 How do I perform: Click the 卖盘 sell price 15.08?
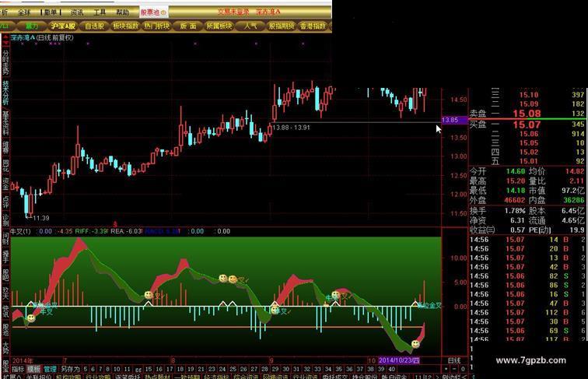(x=527, y=114)
